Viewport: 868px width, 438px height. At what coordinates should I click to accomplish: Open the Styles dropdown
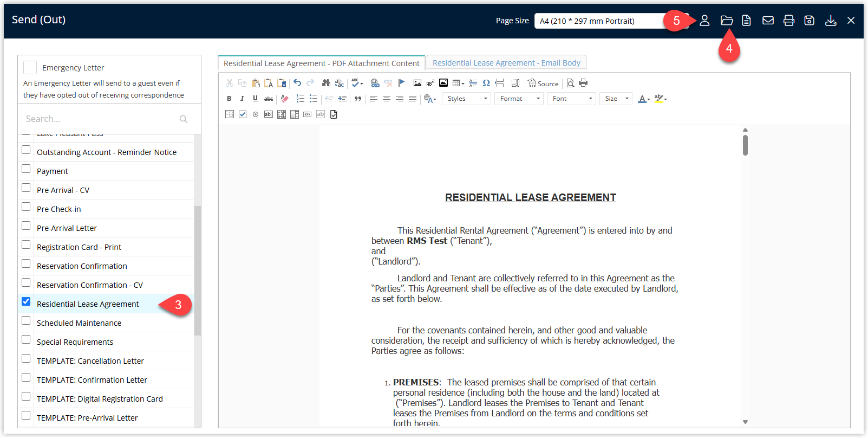point(467,99)
